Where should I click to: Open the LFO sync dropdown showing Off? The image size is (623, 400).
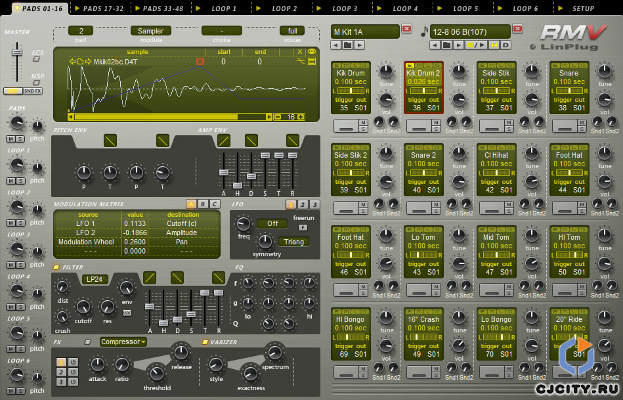click(x=272, y=224)
